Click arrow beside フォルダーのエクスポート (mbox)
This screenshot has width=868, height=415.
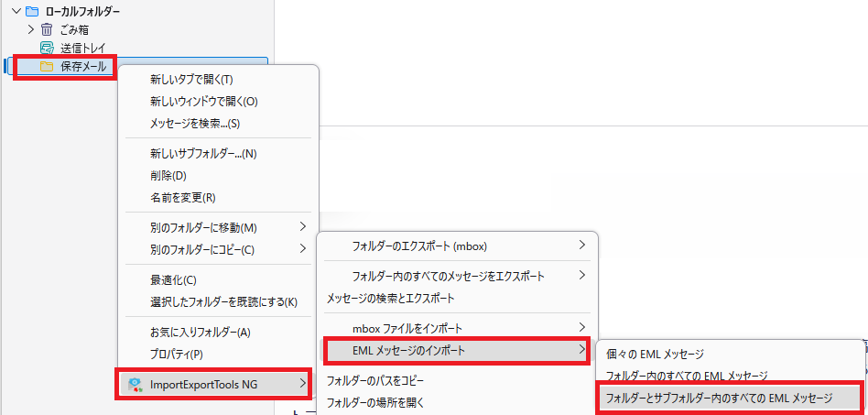point(581,246)
